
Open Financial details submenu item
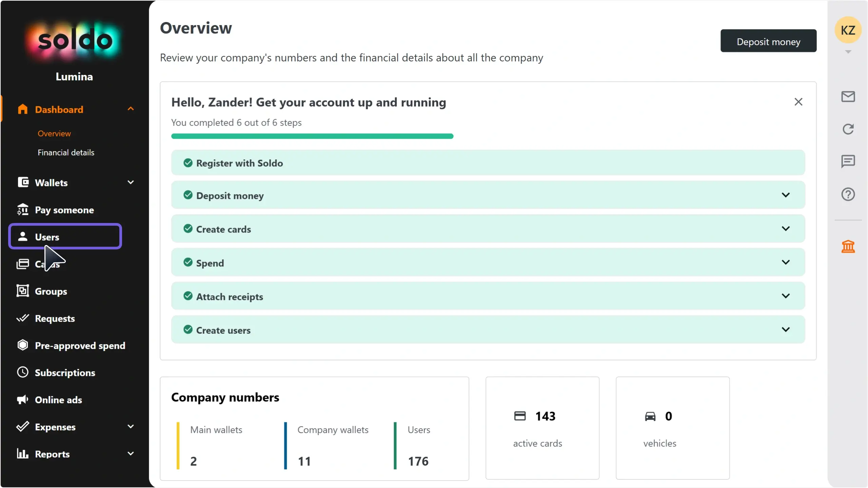coord(66,152)
